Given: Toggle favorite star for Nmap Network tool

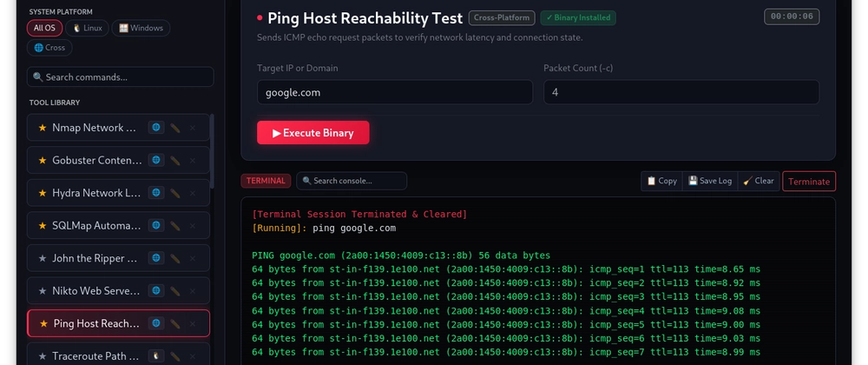Looking at the screenshot, I should (x=42, y=128).
